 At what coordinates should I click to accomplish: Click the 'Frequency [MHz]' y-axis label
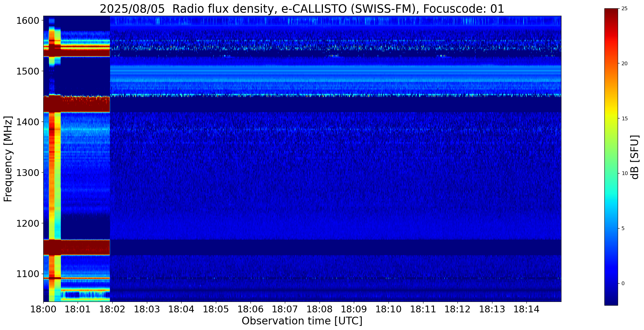8,159
